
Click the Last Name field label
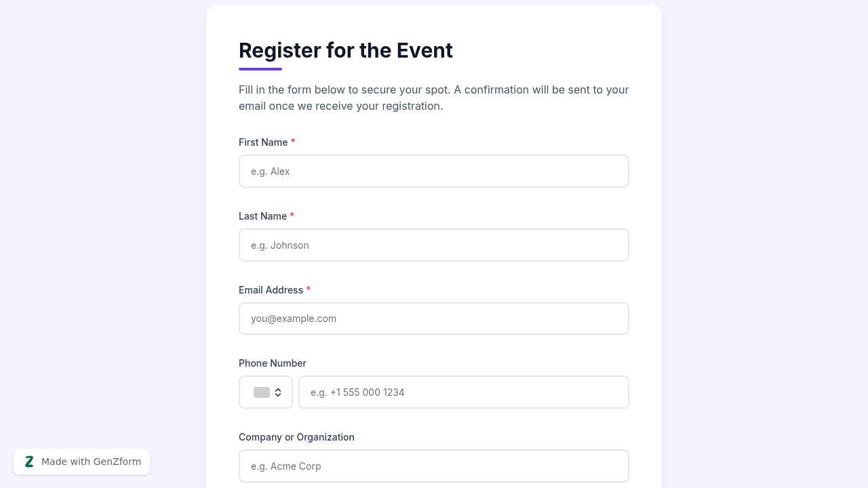(263, 216)
